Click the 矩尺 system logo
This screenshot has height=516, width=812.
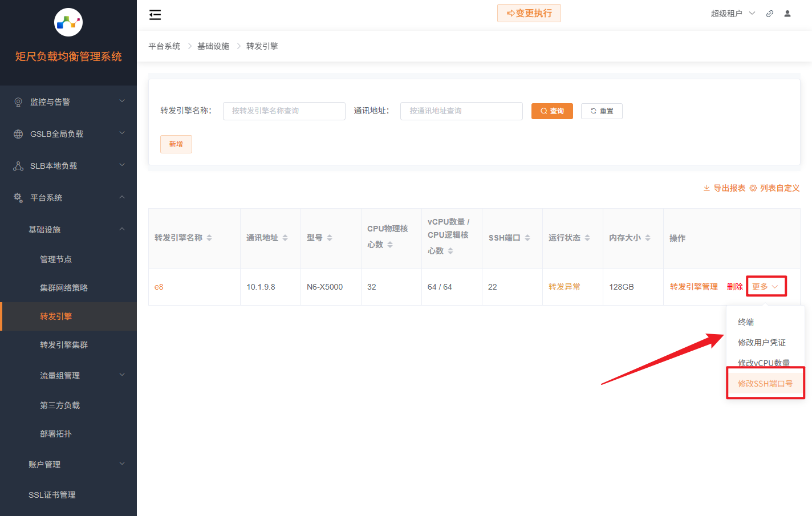click(x=68, y=23)
